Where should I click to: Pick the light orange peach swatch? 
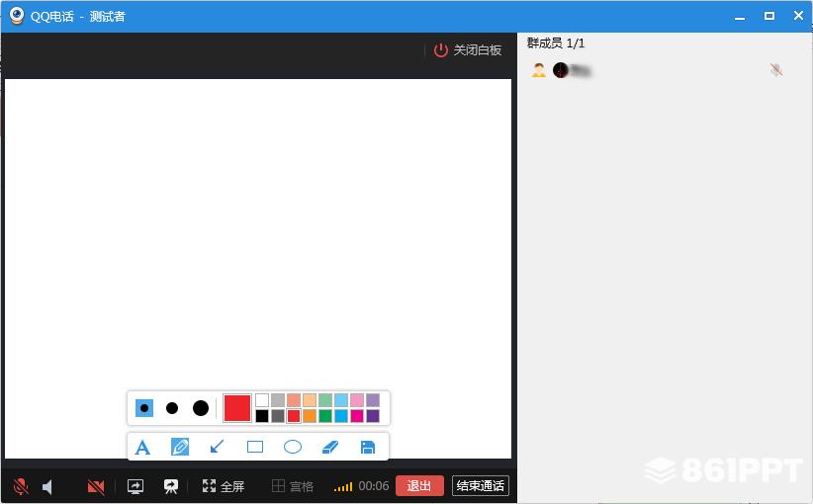coord(310,400)
